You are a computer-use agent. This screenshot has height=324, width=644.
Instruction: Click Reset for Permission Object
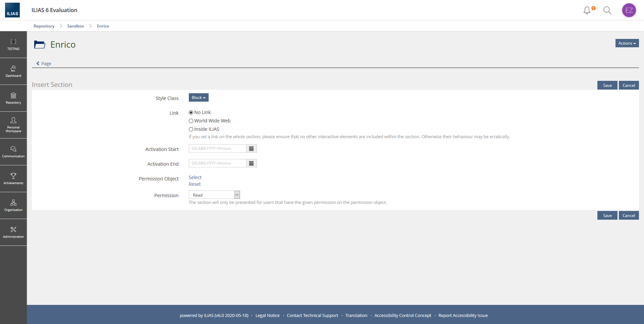[195, 184]
